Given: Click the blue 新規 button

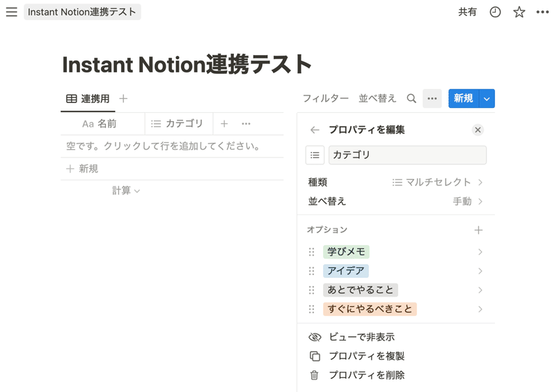Looking at the screenshot, I should 464,98.
